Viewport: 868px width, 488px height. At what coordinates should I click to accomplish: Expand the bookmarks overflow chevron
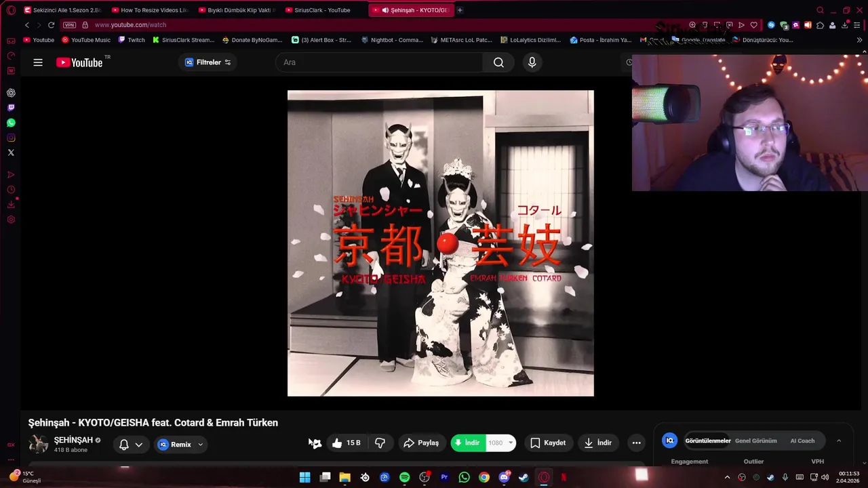click(x=859, y=40)
